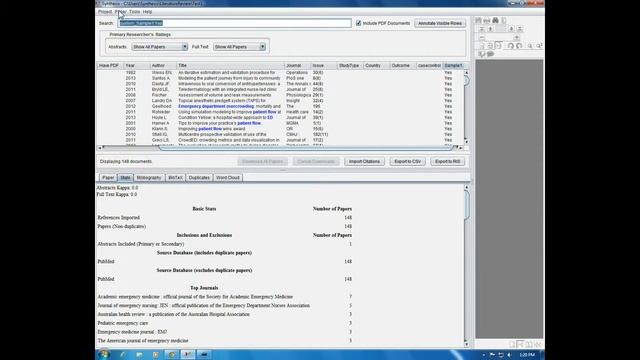Click the StudyType column header
The width and height of the screenshot is (640, 360).
click(x=350, y=65)
